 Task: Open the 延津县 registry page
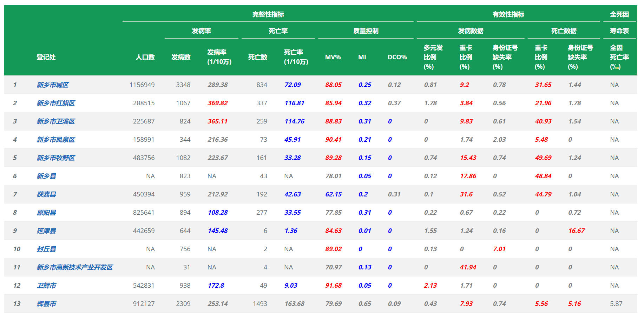[x=46, y=231]
